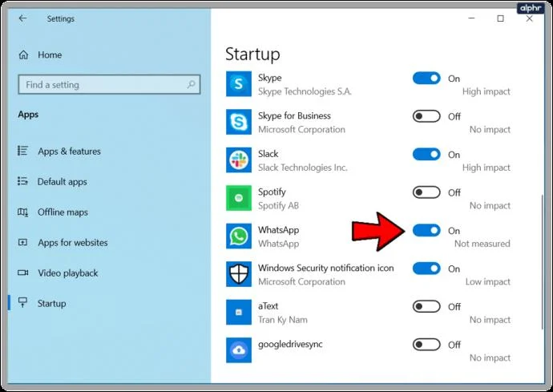
Task: Click the Startup list vertical scrollbar
Action: tap(542, 261)
